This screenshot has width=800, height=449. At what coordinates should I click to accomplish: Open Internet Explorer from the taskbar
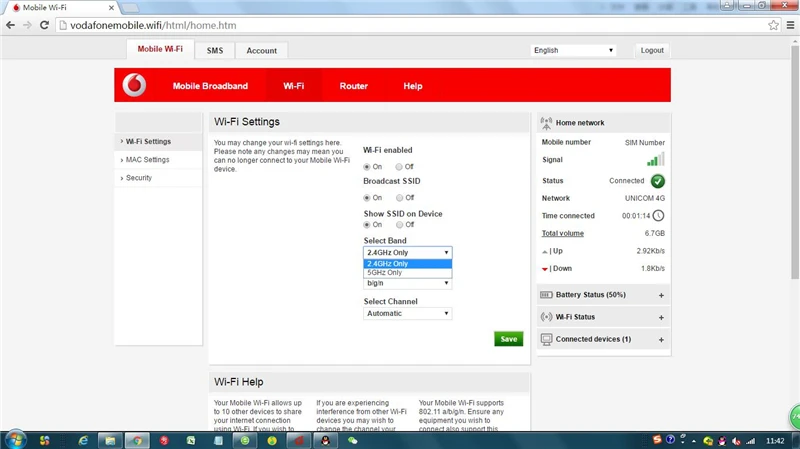(x=83, y=440)
